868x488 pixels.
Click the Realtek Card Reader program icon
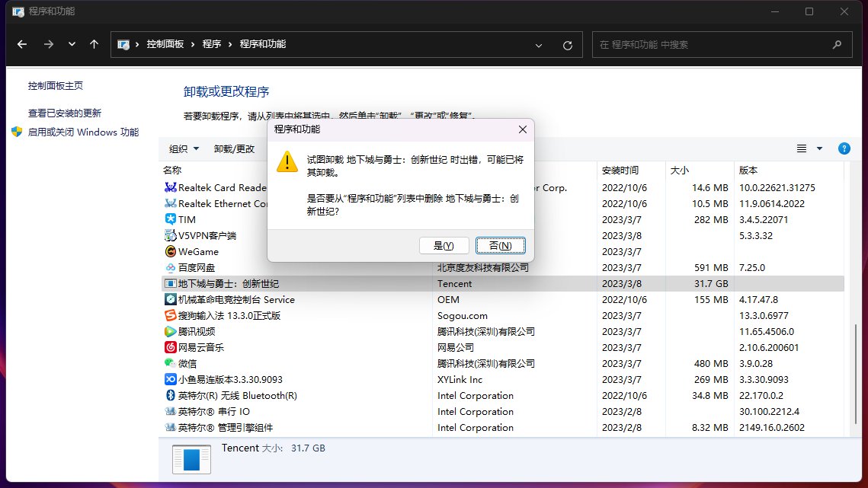(171, 187)
